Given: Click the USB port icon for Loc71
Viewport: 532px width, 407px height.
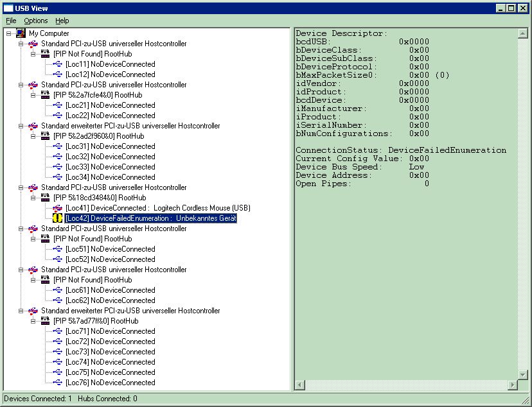Looking at the screenshot, I should [x=58, y=331].
